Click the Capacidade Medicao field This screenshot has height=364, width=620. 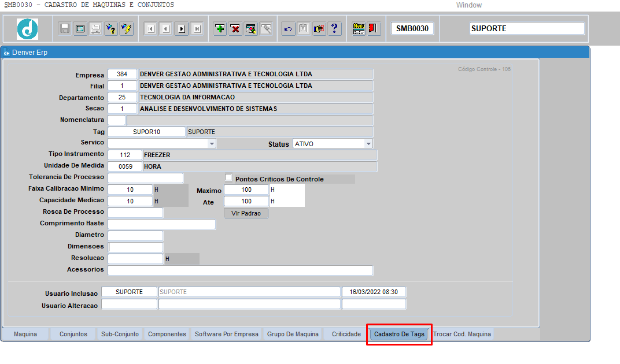130,200
